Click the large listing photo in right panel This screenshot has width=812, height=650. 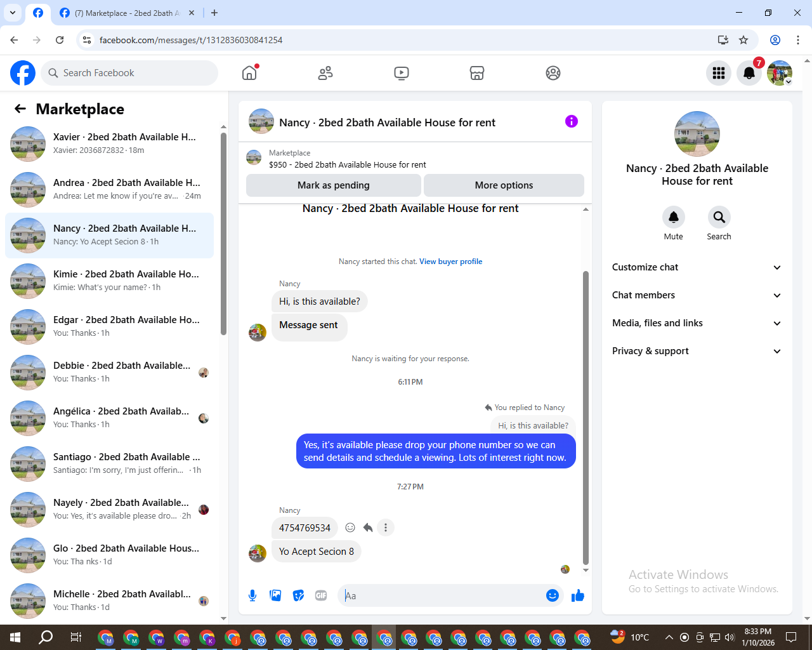pyautogui.click(x=697, y=134)
